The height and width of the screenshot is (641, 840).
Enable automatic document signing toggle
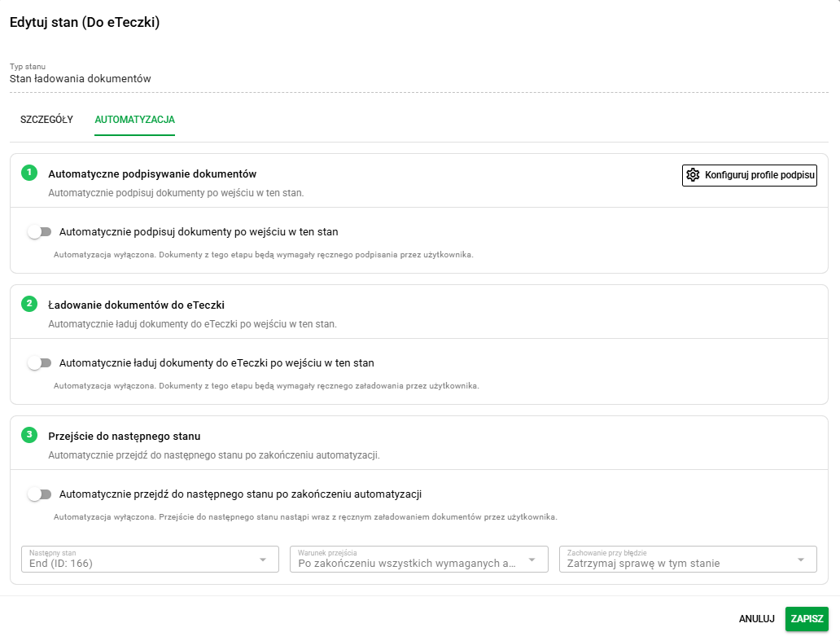40,232
